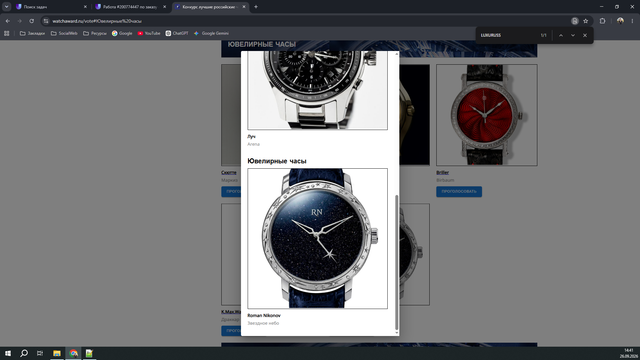Close the "Поиск задач" tab
Viewport: 640px width, 360px height.
(85, 7)
